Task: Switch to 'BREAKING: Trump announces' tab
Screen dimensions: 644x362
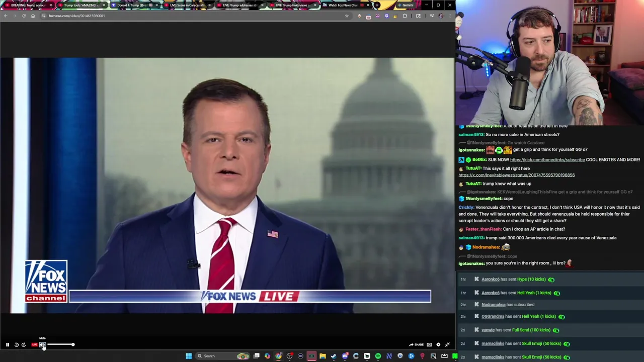Action: [x=28, y=5]
